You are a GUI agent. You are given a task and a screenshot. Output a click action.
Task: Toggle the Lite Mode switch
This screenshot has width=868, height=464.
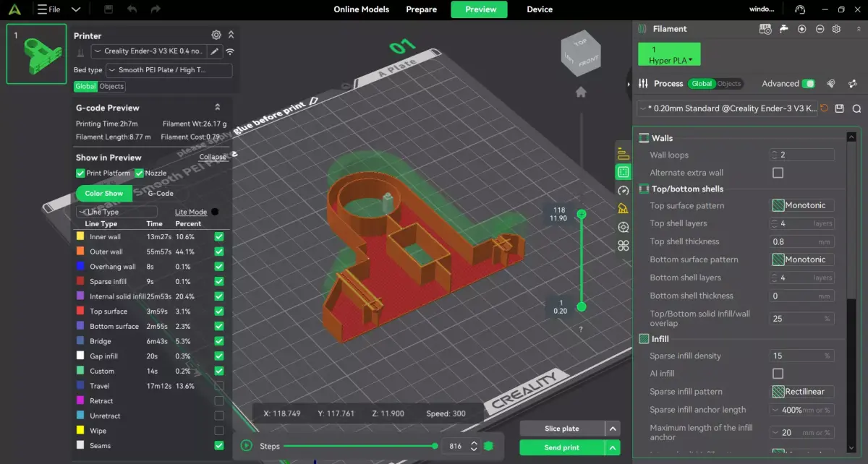click(x=215, y=212)
